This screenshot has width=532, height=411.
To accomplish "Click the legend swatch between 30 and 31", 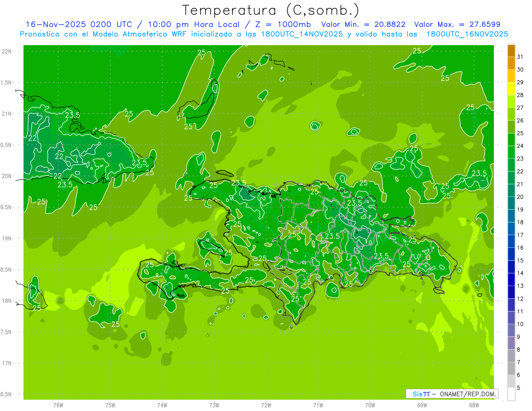I will tap(511, 63).
